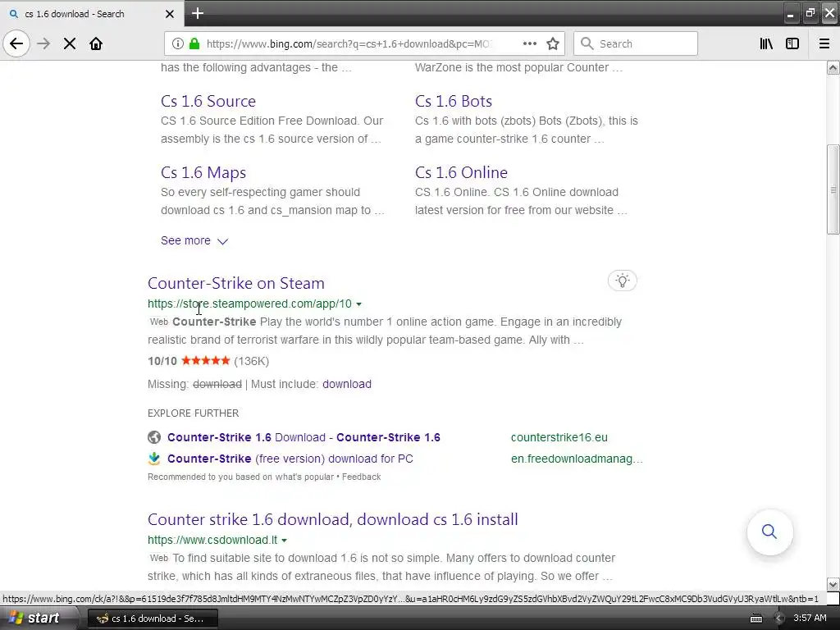Click the 136K ratings count
This screenshot has height=630, width=840.
(x=251, y=361)
